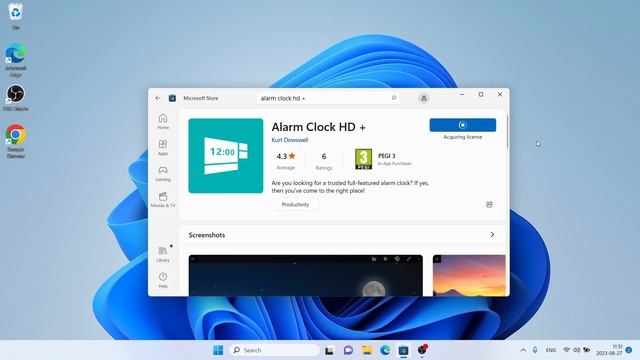
Task: Select Microsoft Edge desktop shortcut
Action: click(x=16, y=60)
